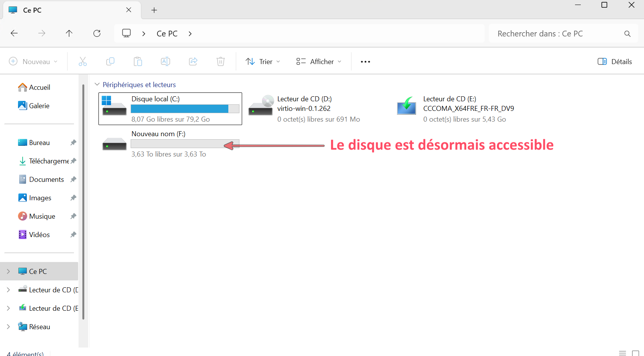Switch to large icons view in status bar
This screenshot has width=644, height=356.
[635, 353]
